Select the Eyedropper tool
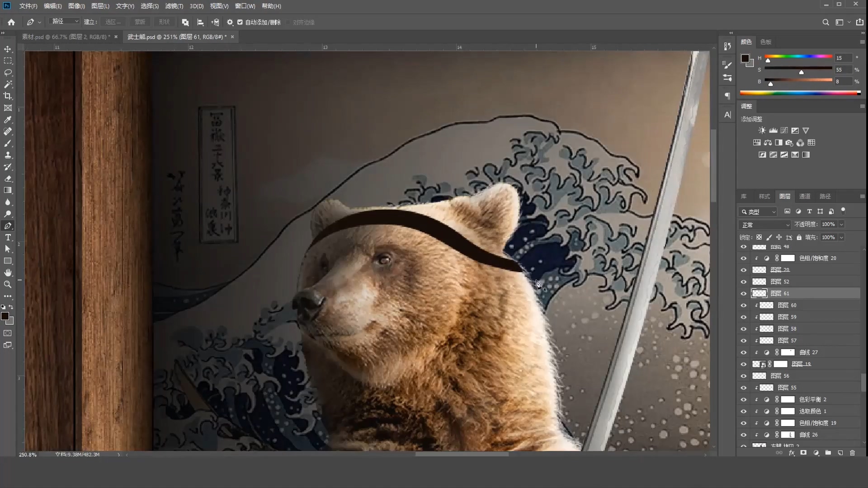The width and height of the screenshot is (868, 488). [x=8, y=120]
